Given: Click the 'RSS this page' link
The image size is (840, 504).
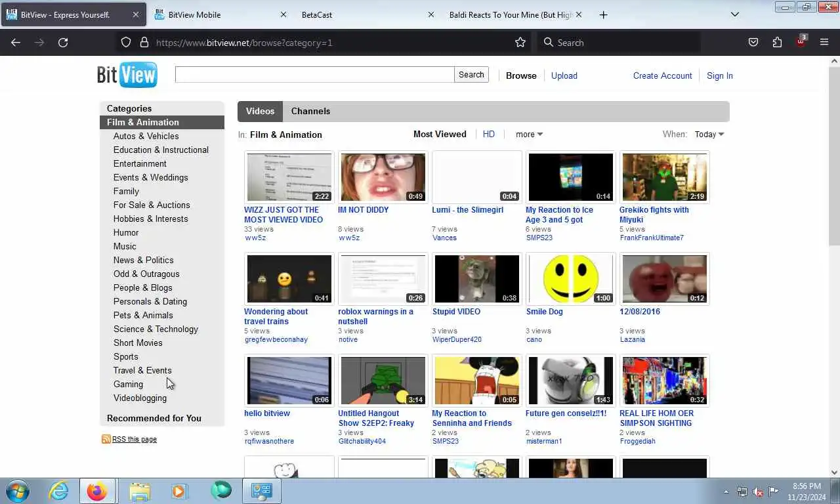Looking at the screenshot, I should pos(135,439).
